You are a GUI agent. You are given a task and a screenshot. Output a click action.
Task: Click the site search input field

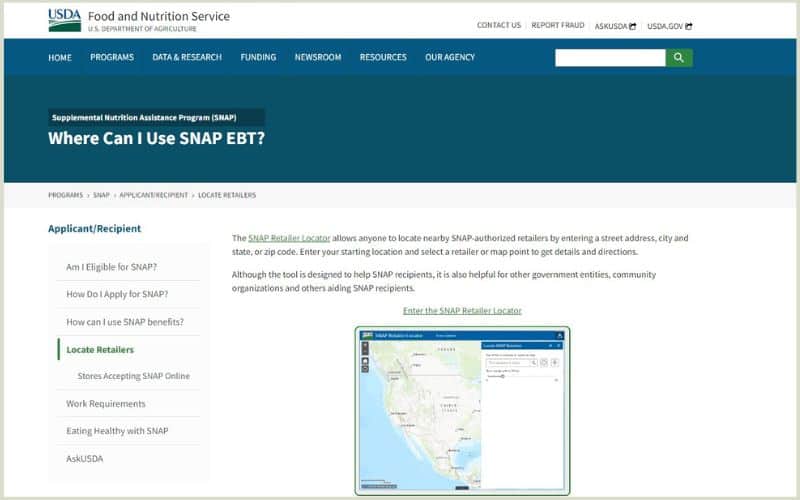[x=610, y=58]
